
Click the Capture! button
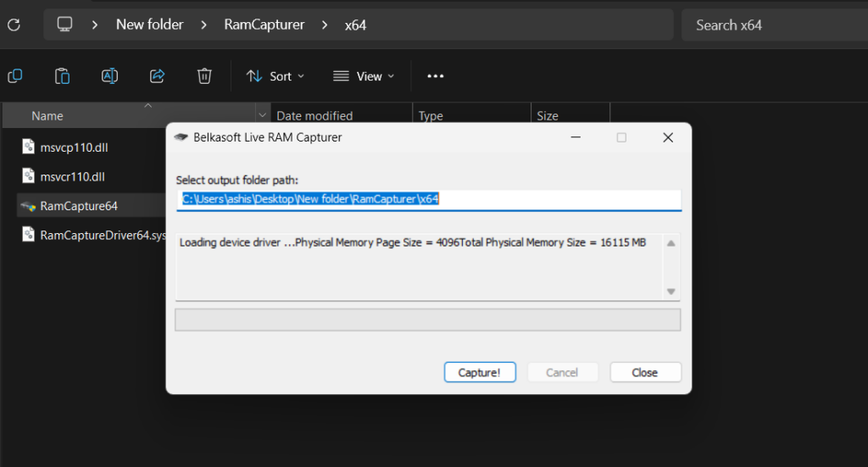click(x=480, y=372)
